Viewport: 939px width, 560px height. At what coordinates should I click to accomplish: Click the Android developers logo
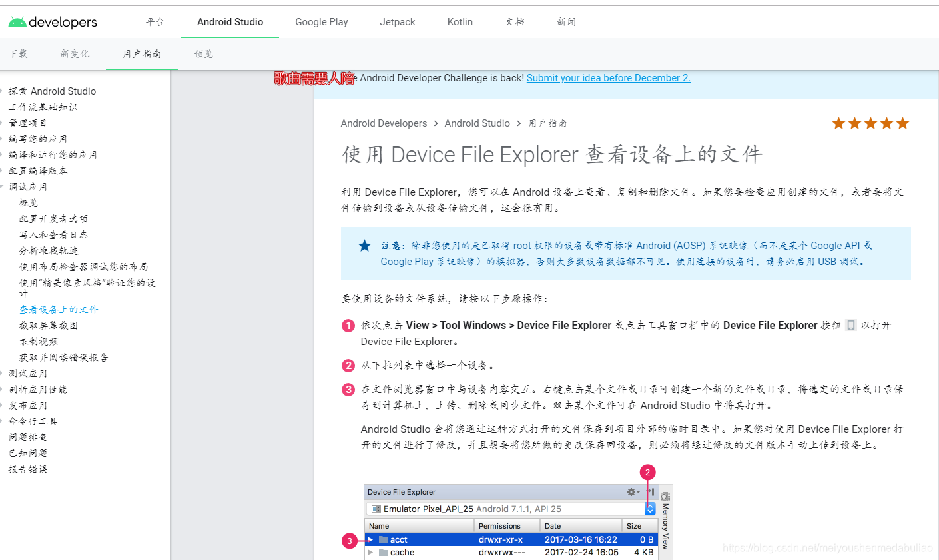53,22
